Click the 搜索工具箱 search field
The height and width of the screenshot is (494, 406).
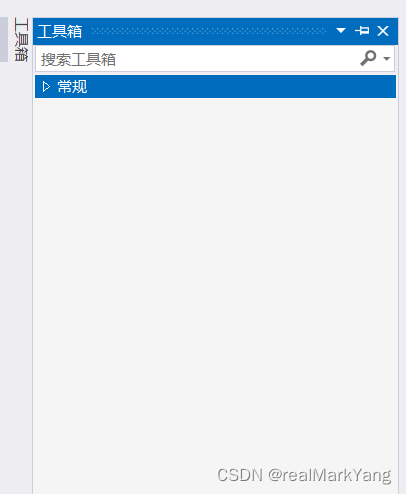click(x=215, y=59)
